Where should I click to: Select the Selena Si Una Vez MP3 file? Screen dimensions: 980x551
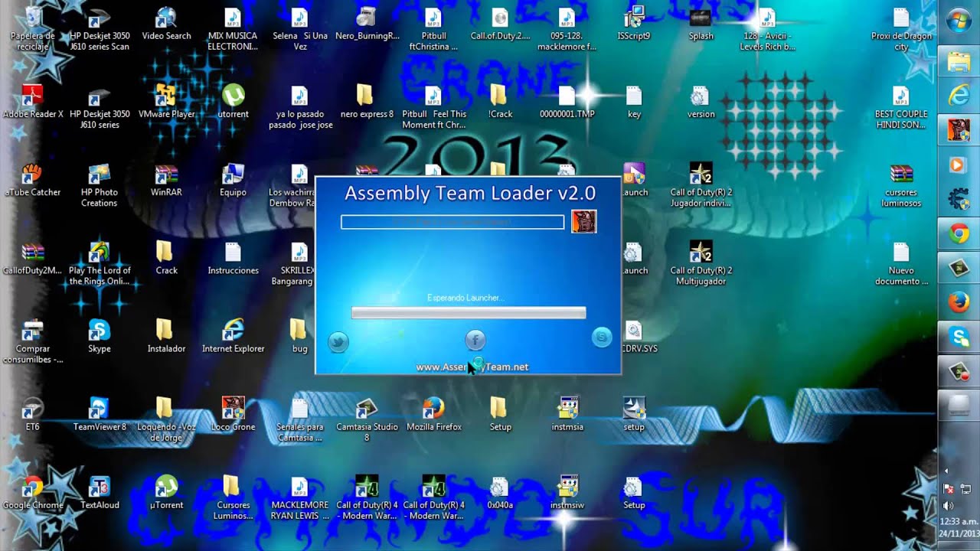pyautogui.click(x=299, y=30)
